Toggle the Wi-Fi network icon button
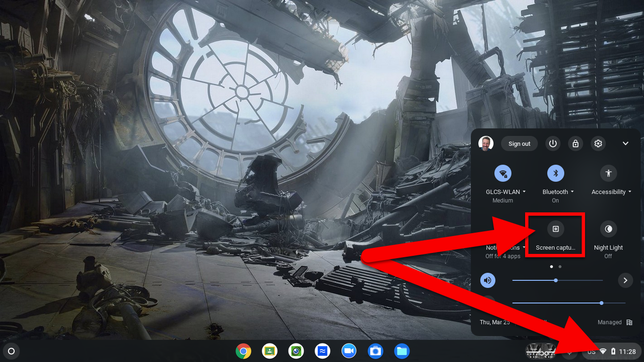The width and height of the screenshot is (644, 362). tap(503, 173)
